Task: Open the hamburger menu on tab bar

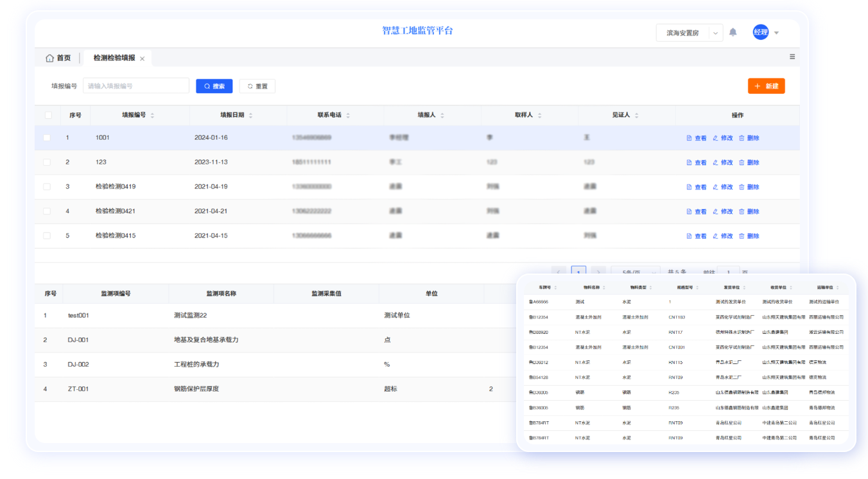Action: [x=792, y=57]
